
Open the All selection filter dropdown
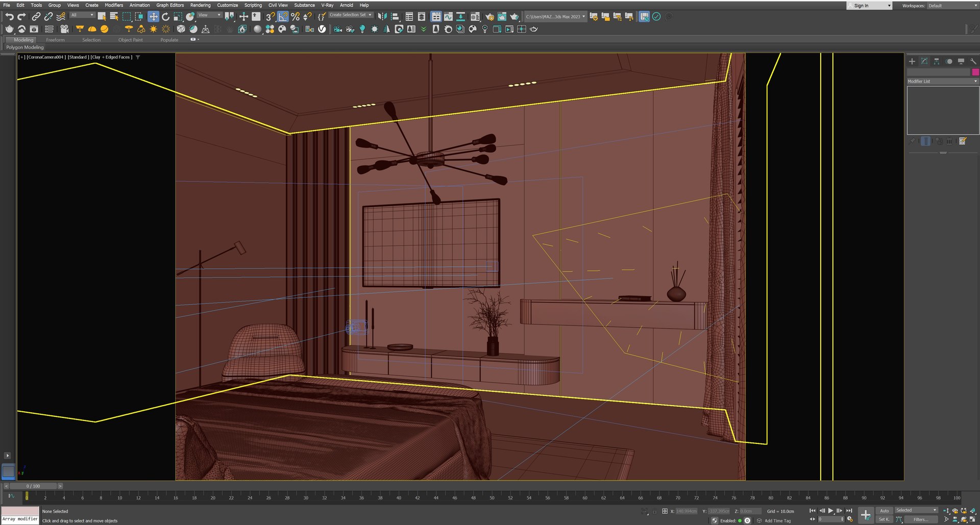[x=82, y=15]
